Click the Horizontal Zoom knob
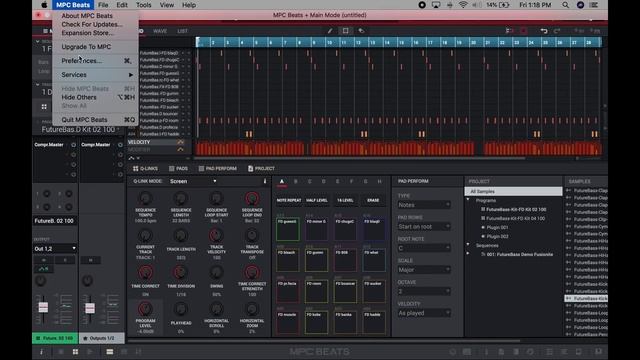640x360 pixels. pyautogui.click(x=252, y=309)
